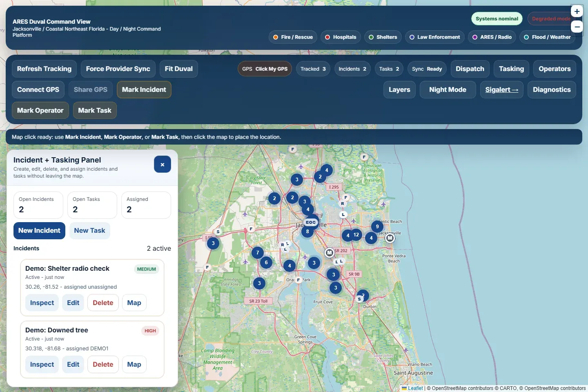The height and width of the screenshot is (392, 588).
Task: Toggle the Fire / Rescue layer
Action: (x=293, y=37)
